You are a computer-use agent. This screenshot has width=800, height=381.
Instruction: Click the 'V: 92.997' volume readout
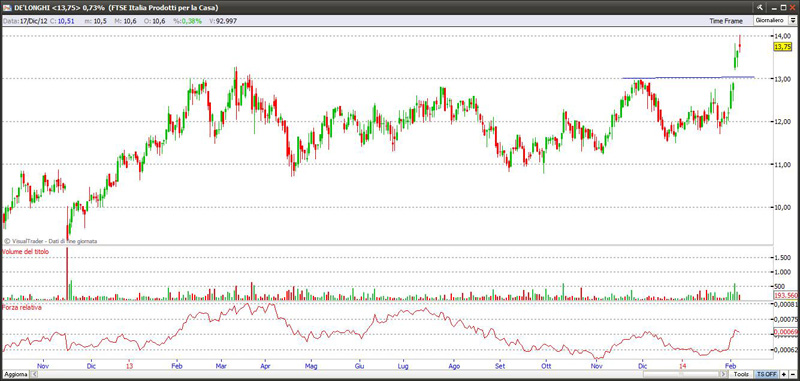coord(222,21)
